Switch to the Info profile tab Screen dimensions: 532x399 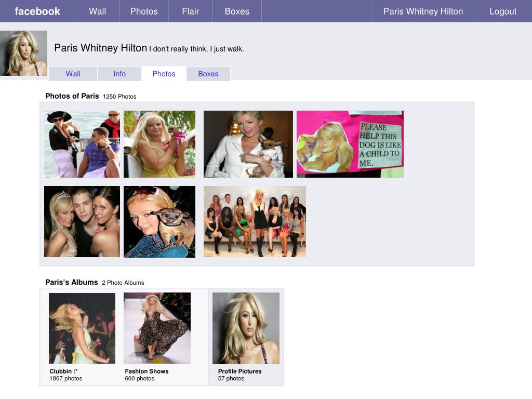click(119, 74)
